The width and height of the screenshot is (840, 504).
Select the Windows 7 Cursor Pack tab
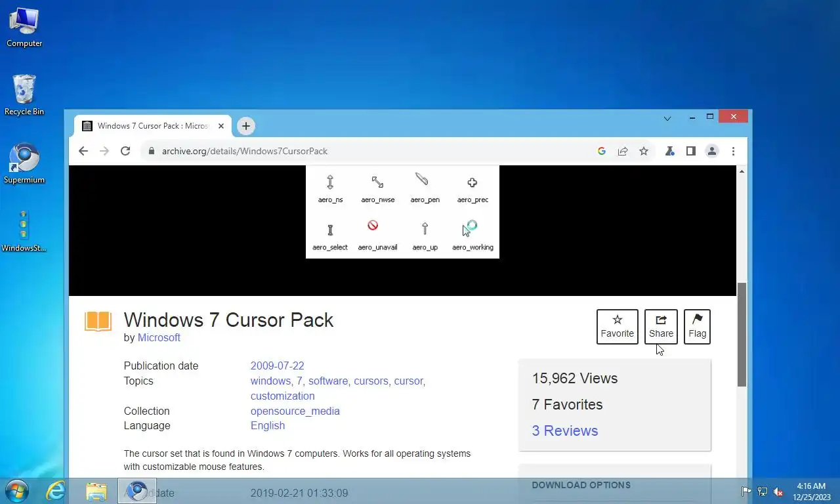click(152, 126)
